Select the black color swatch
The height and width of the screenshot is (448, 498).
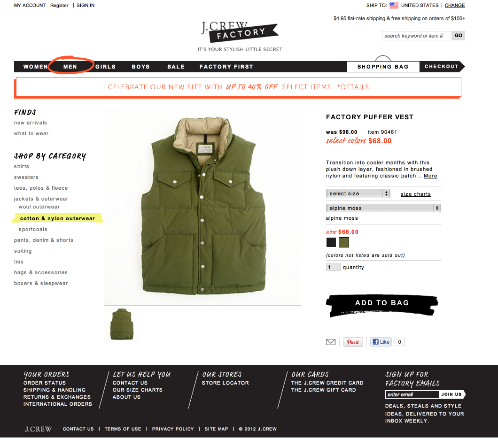point(331,242)
